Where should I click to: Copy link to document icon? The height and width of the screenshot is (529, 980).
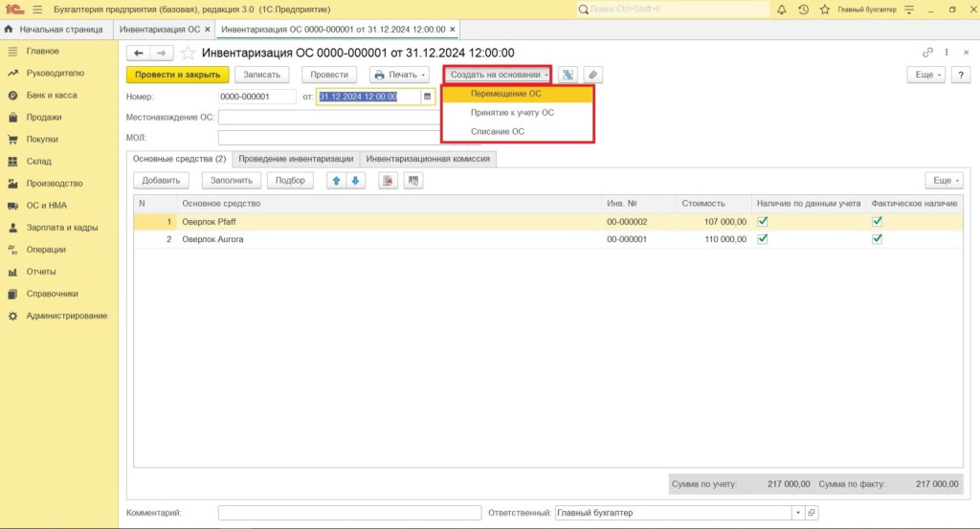(x=927, y=53)
